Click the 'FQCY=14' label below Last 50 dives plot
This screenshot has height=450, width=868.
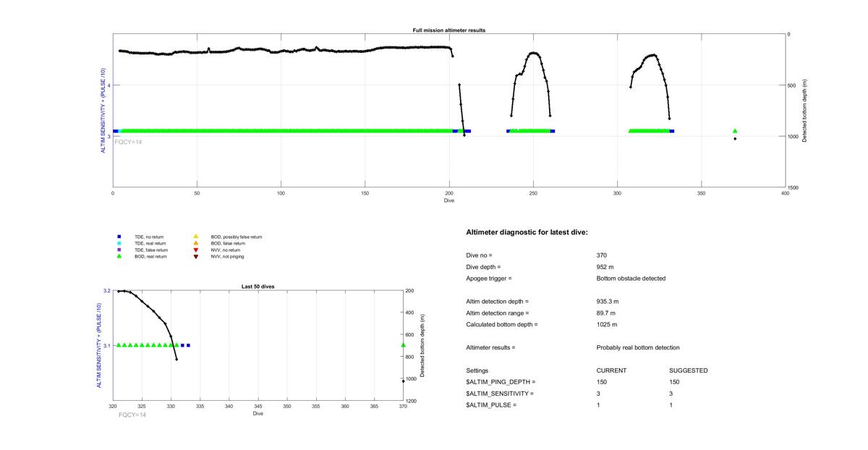[132, 415]
